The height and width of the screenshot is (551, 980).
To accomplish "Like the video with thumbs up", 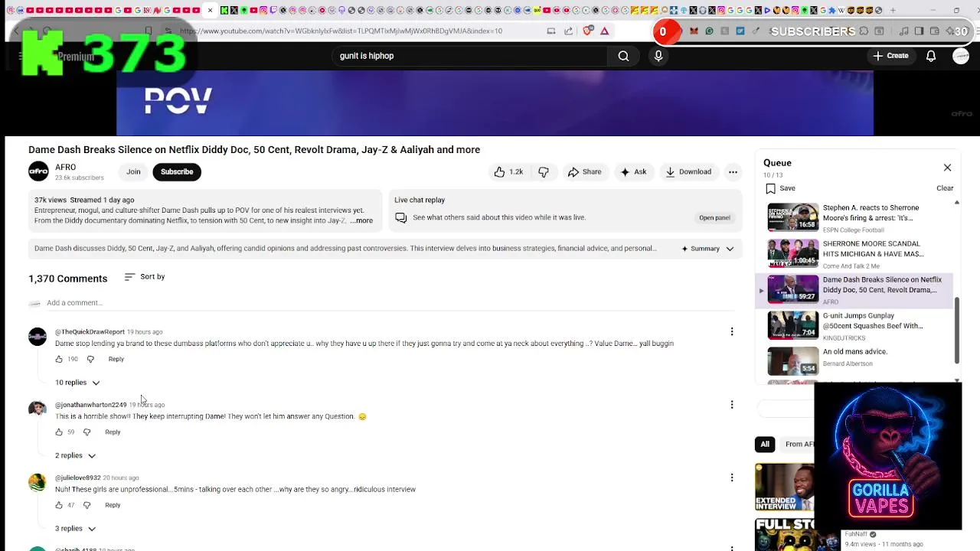I will pyautogui.click(x=508, y=172).
